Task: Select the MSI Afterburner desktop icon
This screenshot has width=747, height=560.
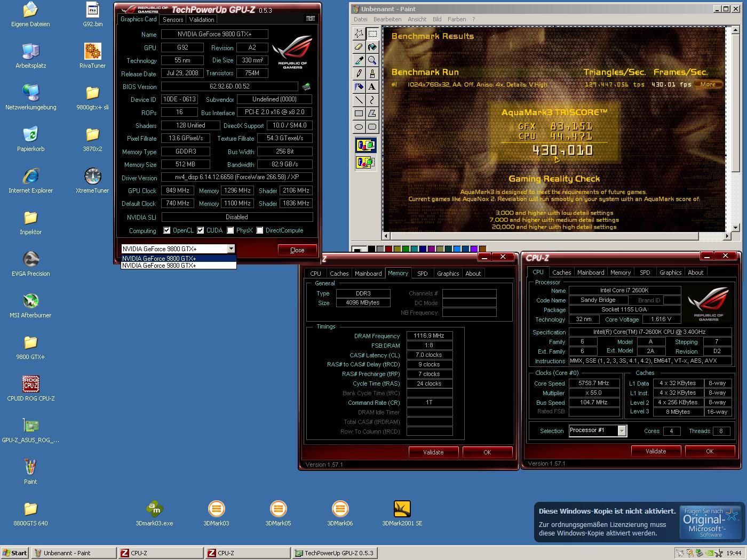Action: coord(30,306)
